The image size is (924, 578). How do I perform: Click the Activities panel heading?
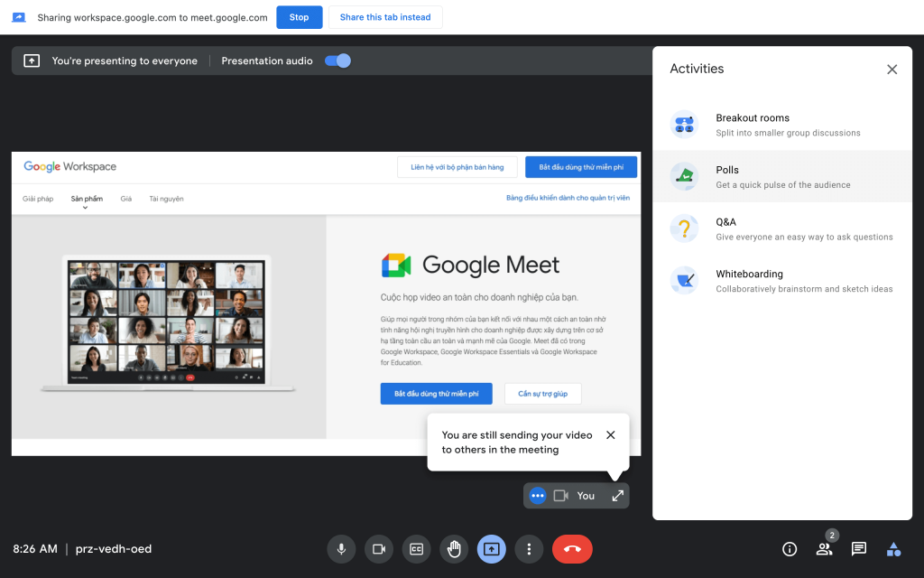tap(697, 69)
